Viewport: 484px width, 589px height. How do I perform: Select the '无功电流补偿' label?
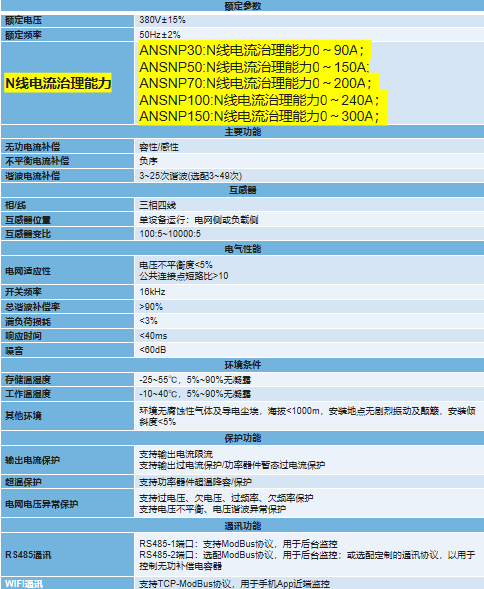tap(32, 147)
